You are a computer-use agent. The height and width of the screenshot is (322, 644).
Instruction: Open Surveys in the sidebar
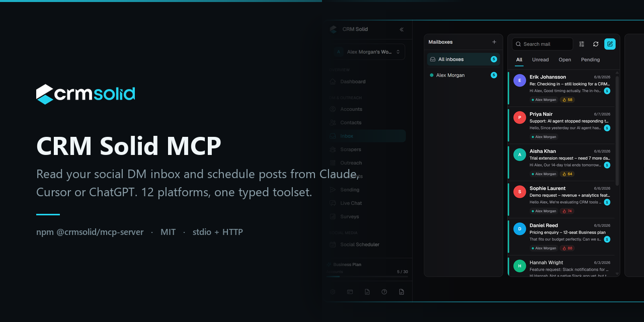(x=367, y=217)
